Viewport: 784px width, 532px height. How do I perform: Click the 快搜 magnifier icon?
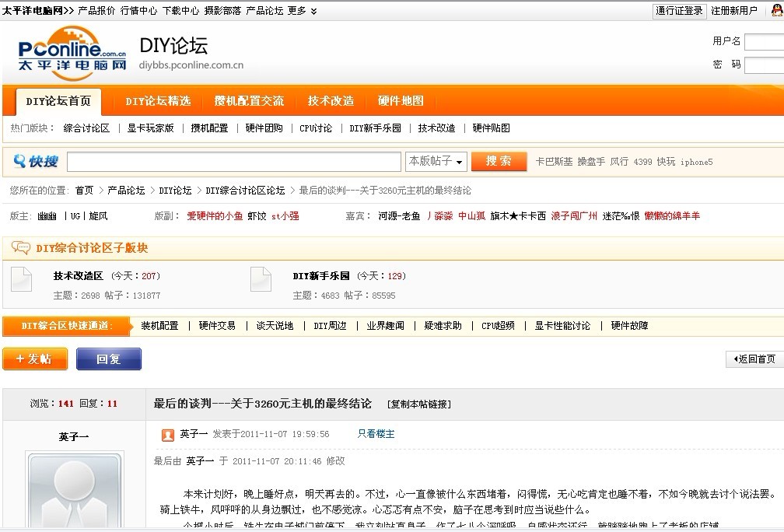[19, 162]
